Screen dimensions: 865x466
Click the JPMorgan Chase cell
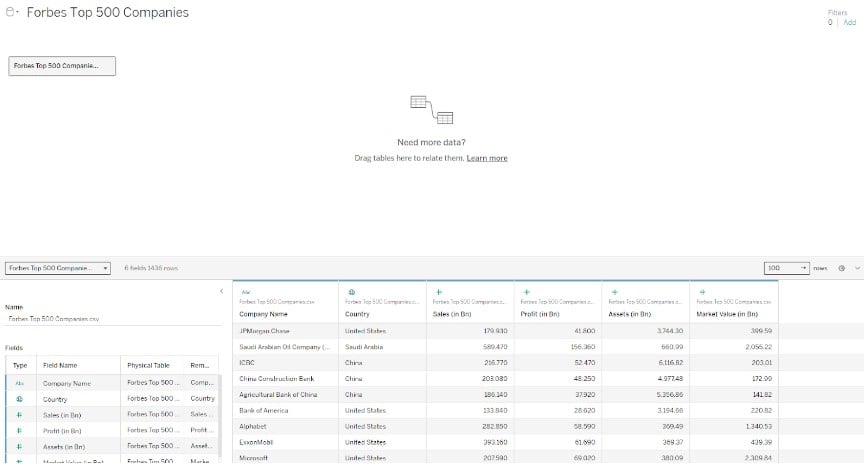(x=285, y=331)
